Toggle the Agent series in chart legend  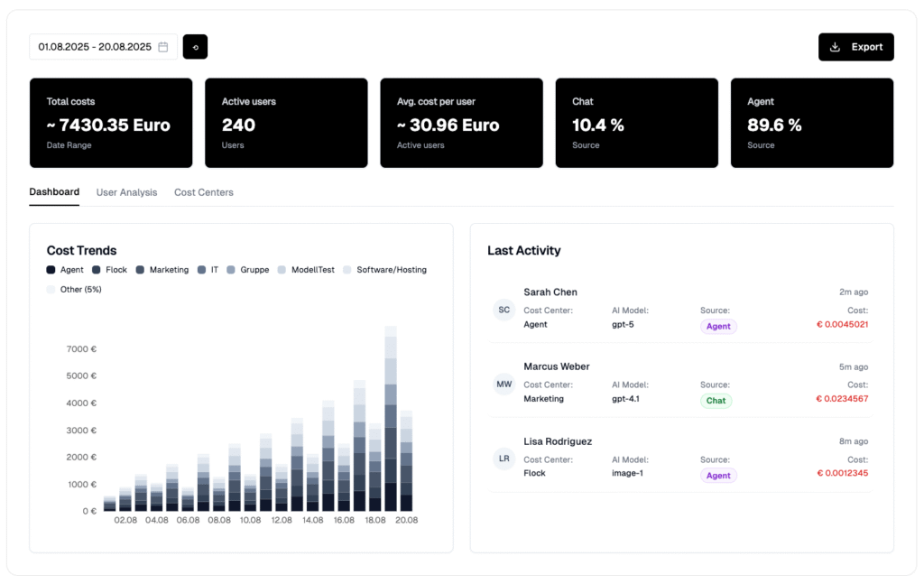pyautogui.click(x=65, y=270)
